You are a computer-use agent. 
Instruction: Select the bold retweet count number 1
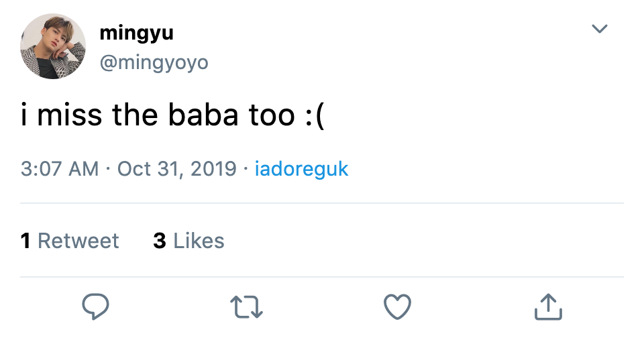coord(25,241)
